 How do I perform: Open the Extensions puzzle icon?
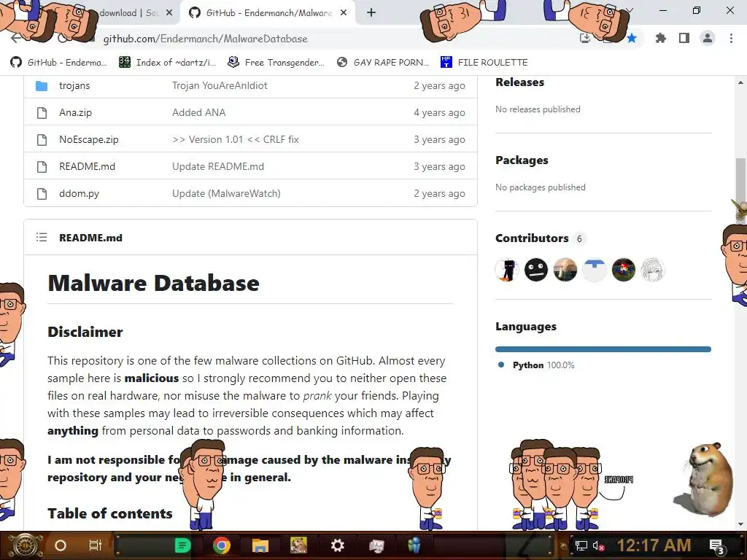click(660, 38)
